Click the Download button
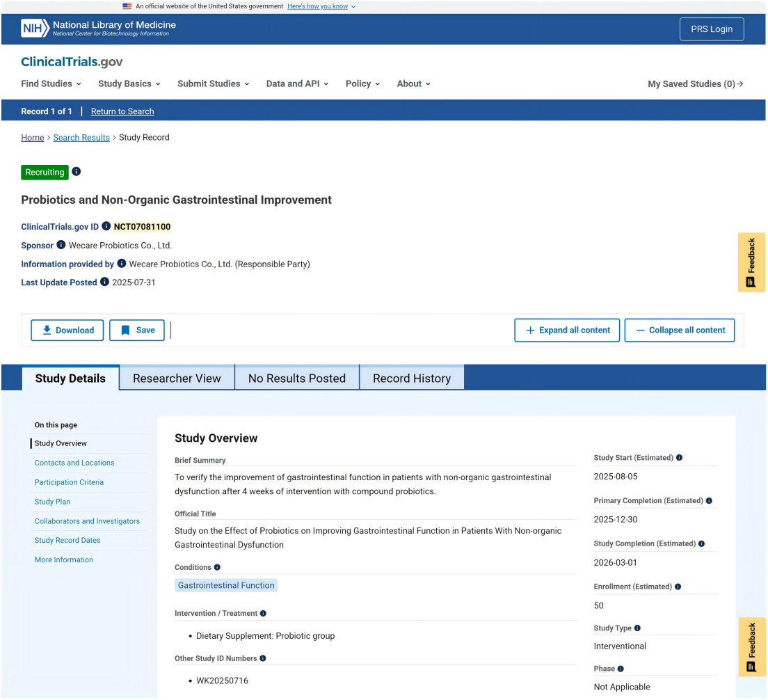Image resolution: width=768 pixels, height=700 pixels. 67,331
